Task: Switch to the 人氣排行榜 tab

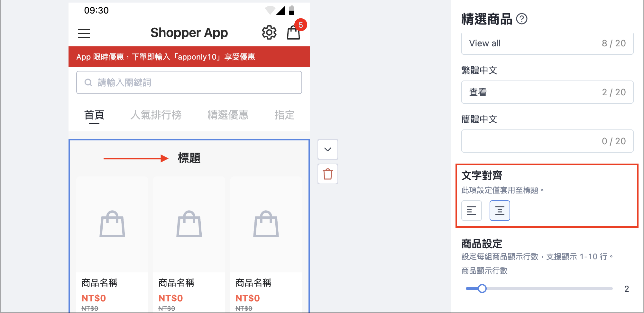Action: pos(156,115)
